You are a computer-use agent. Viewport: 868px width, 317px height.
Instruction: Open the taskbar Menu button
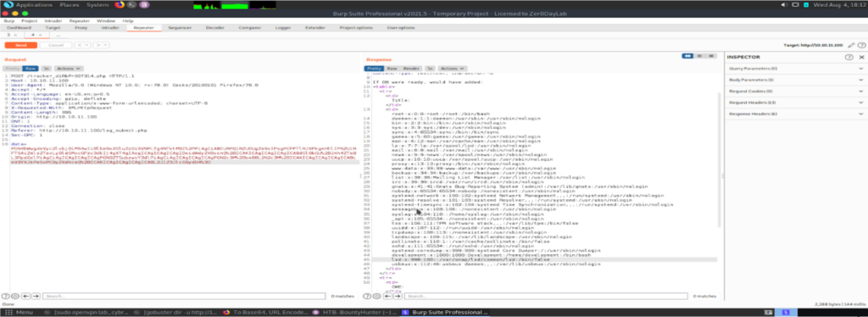pos(20,312)
